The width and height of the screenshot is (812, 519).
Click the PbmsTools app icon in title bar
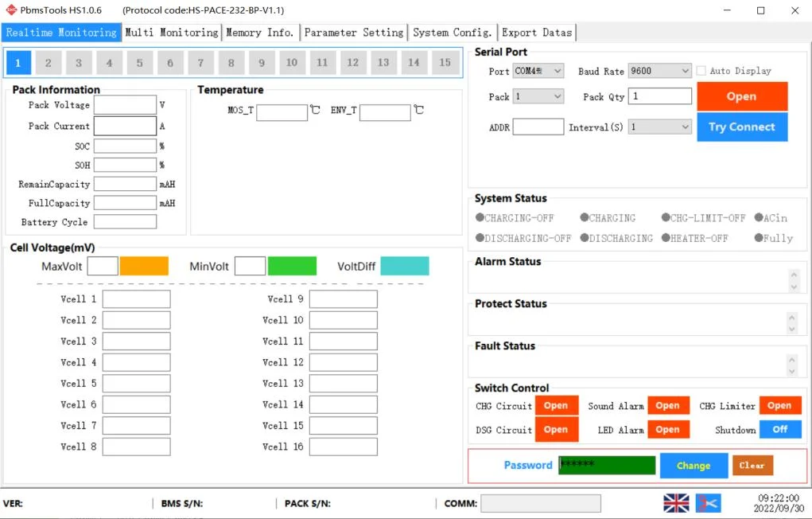point(11,10)
